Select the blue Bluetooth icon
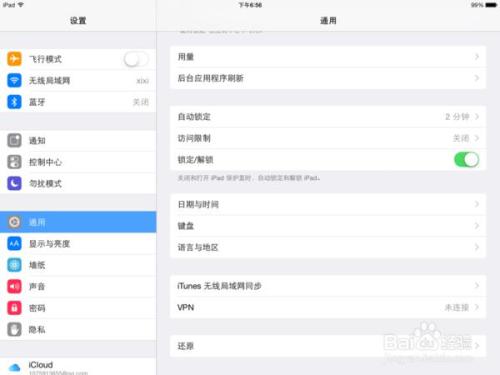This screenshot has width=500, height=375. tap(14, 102)
